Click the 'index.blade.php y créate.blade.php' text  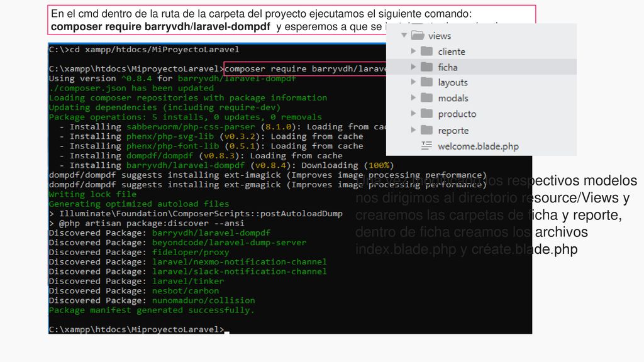466,249
